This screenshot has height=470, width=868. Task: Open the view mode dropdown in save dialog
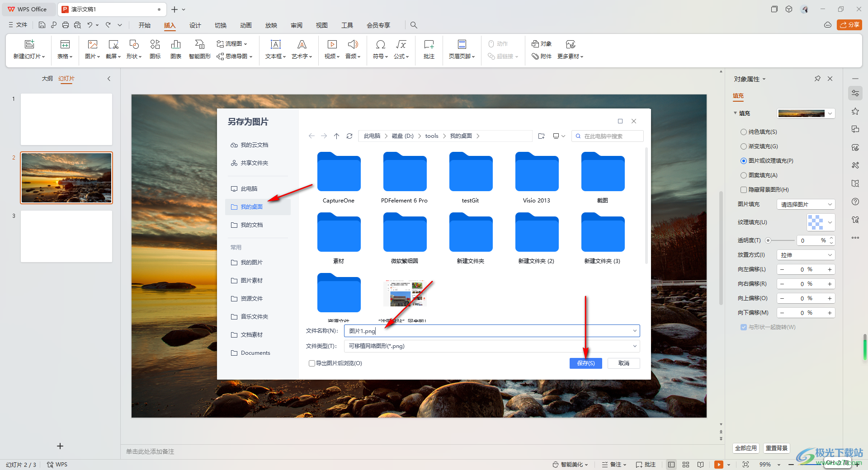[x=559, y=136]
